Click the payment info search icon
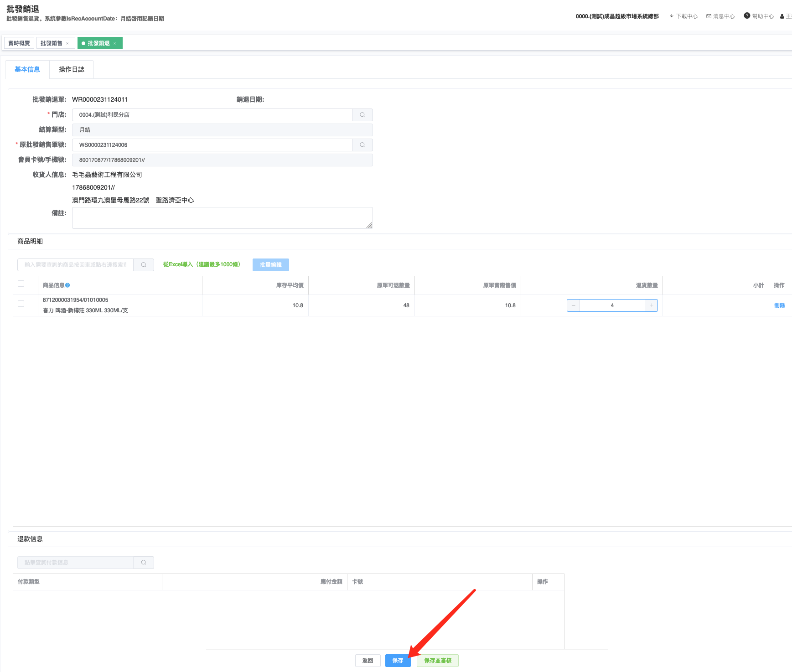The height and width of the screenshot is (672, 792). (x=144, y=563)
